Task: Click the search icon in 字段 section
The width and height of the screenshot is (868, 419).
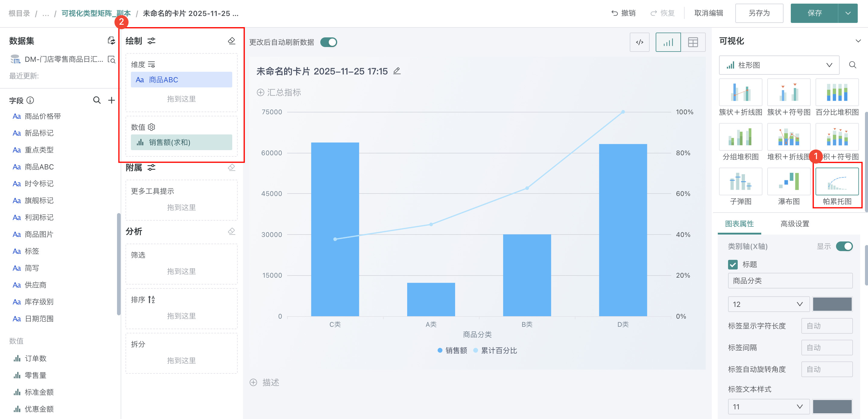Action: pos(97,100)
